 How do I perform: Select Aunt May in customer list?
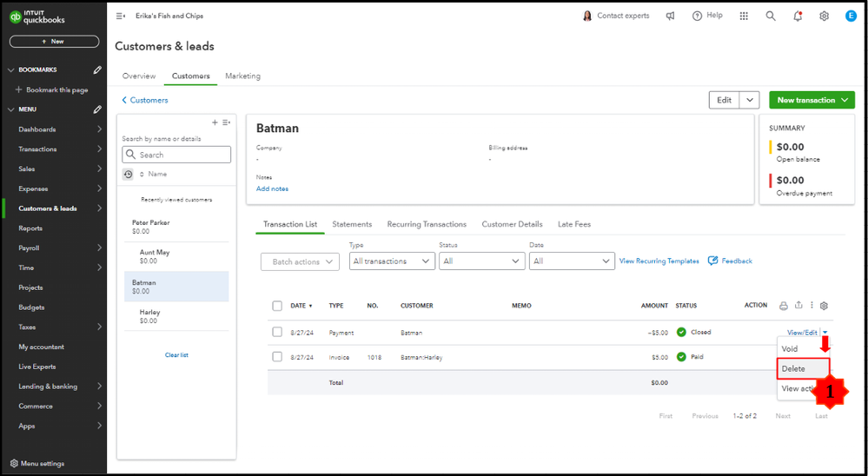(176, 256)
